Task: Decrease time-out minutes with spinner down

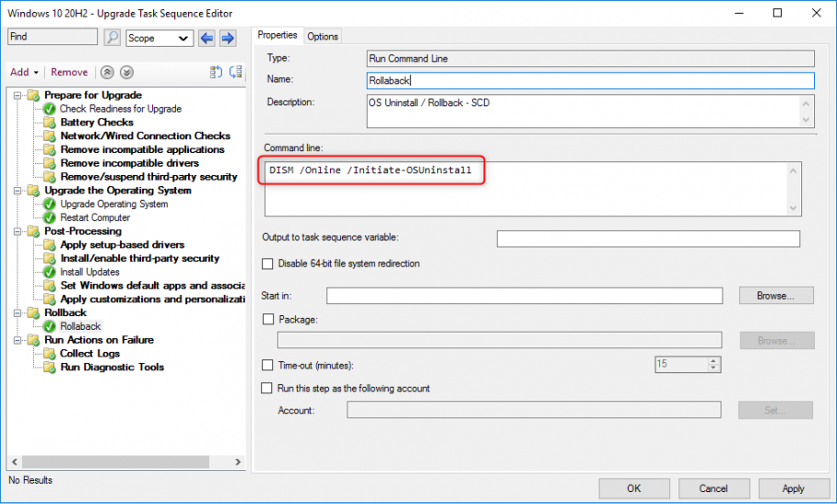Action: 713,368
